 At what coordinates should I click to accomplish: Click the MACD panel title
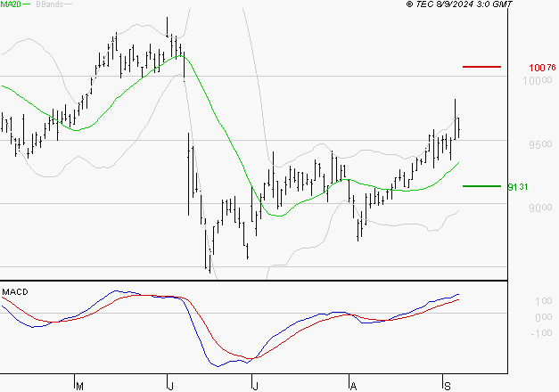pyautogui.click(x=15, y=292)
